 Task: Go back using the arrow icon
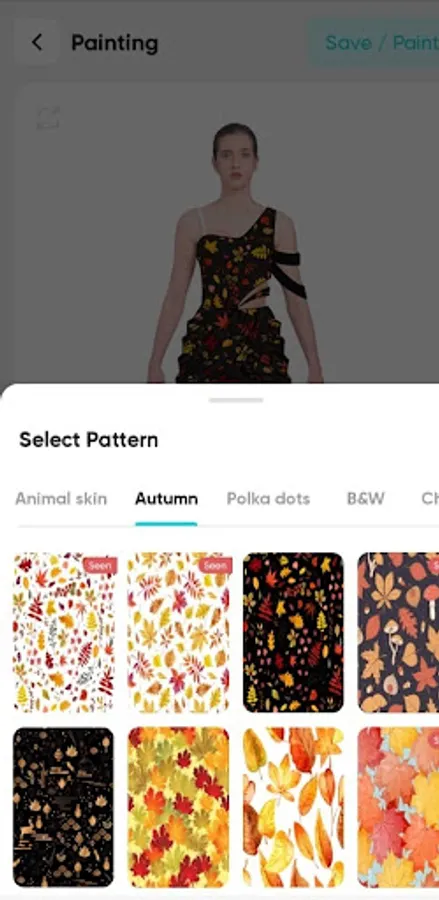pos(37,42)
